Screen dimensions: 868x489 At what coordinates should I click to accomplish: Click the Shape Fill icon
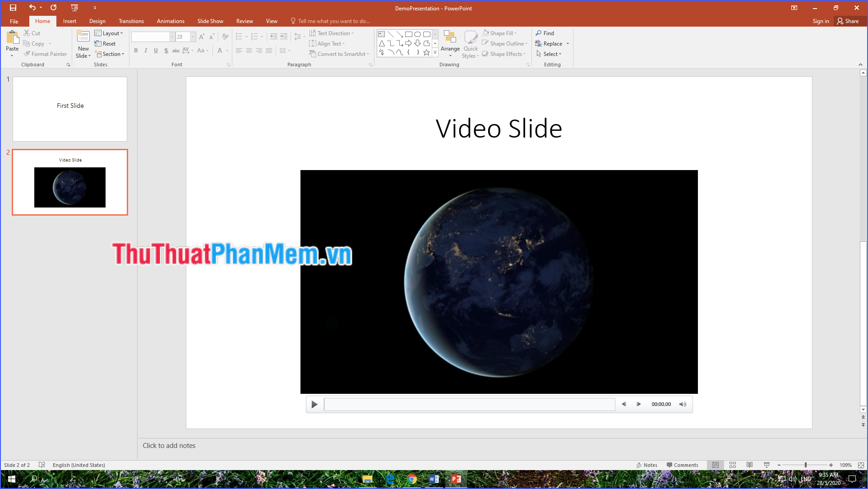pos(485,32)
